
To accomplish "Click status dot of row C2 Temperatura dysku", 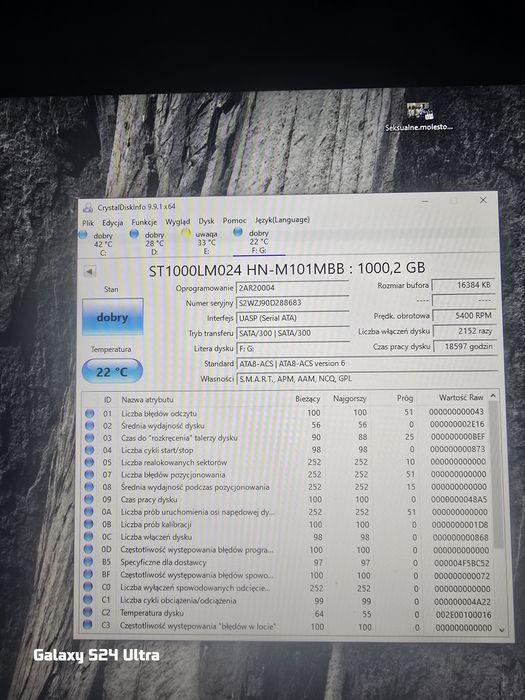I will [88, 612].
